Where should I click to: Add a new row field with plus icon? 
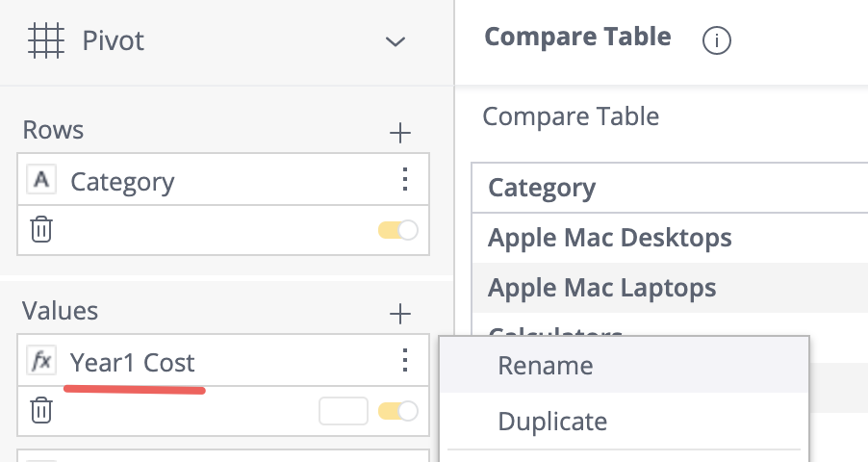(399, 133)
